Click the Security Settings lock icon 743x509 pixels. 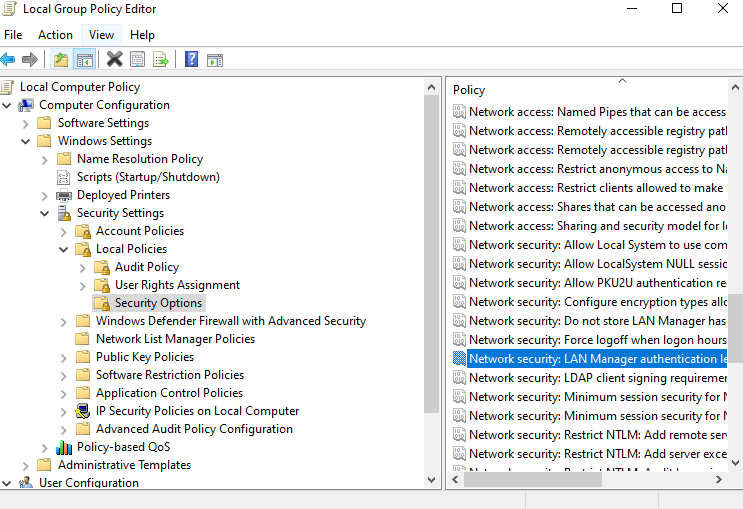(64, 213)
